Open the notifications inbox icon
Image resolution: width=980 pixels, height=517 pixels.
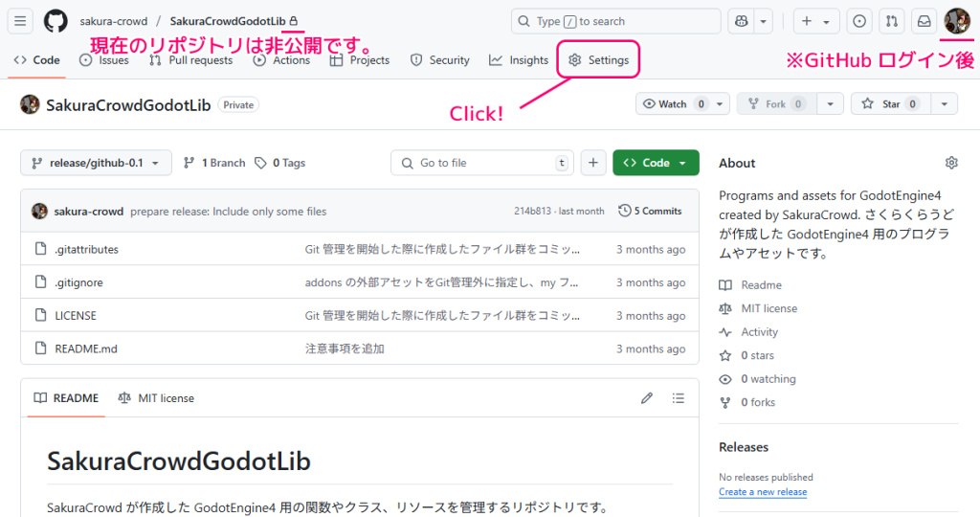(x=923, y=21)
